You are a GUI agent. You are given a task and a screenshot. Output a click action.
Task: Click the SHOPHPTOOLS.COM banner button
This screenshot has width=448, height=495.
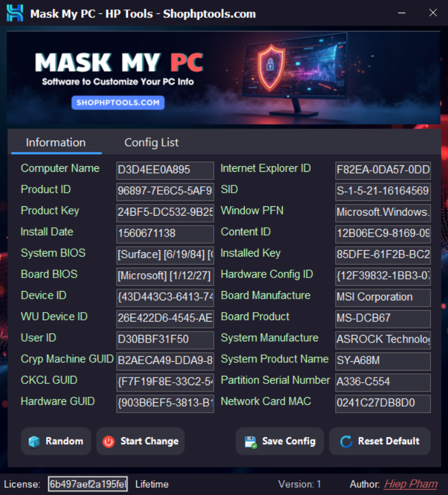117,102
